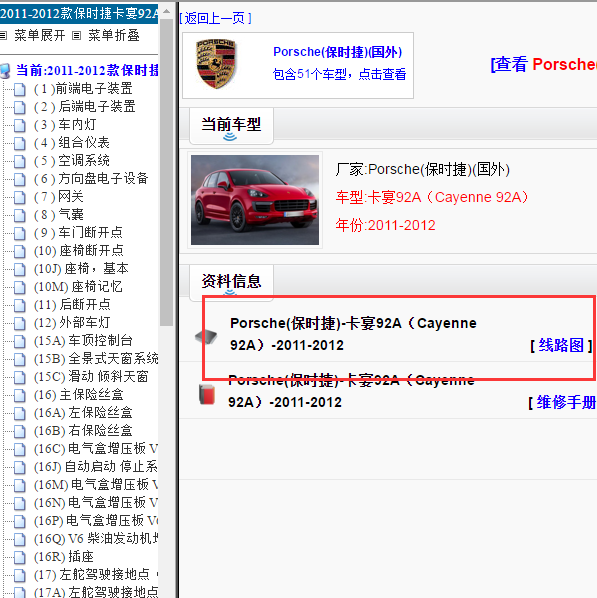Screen dimensions: 597x598
Task: Open tree item (3)车内灯
Action: (x=65, y=125)
